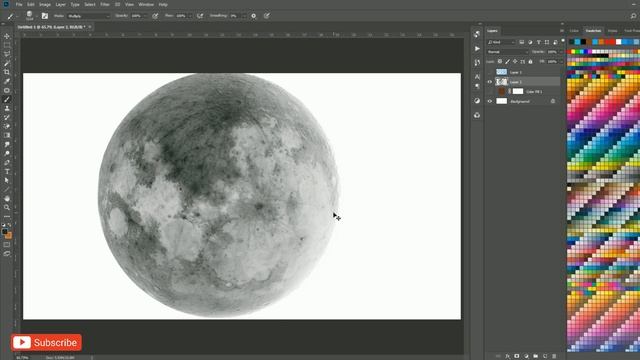640x360 pixels.
Task: Select the Path Selection arrow tool
Action: 7,180
